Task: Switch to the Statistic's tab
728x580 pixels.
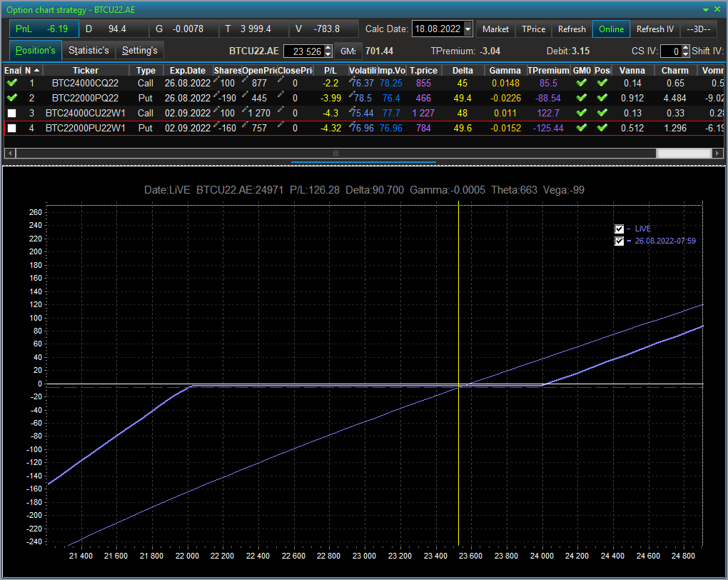Action: coord(89,50)
